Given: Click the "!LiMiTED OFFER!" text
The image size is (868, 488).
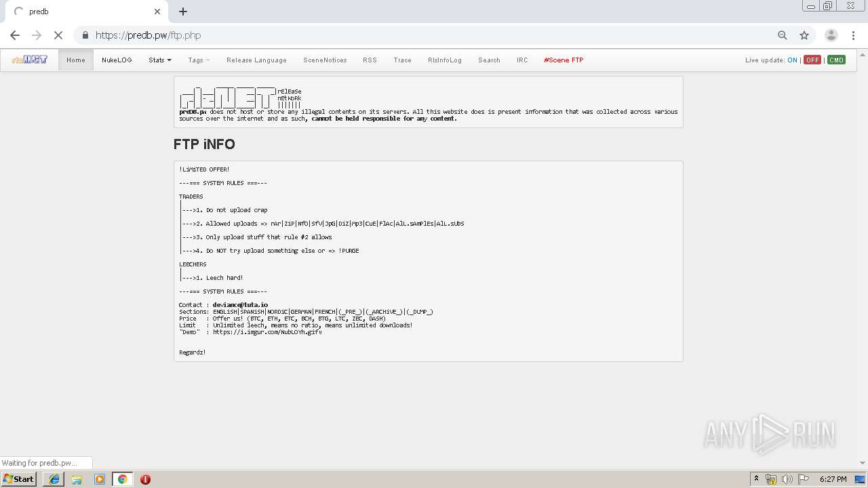Looking at the screenshot, I should click(204, 169).
